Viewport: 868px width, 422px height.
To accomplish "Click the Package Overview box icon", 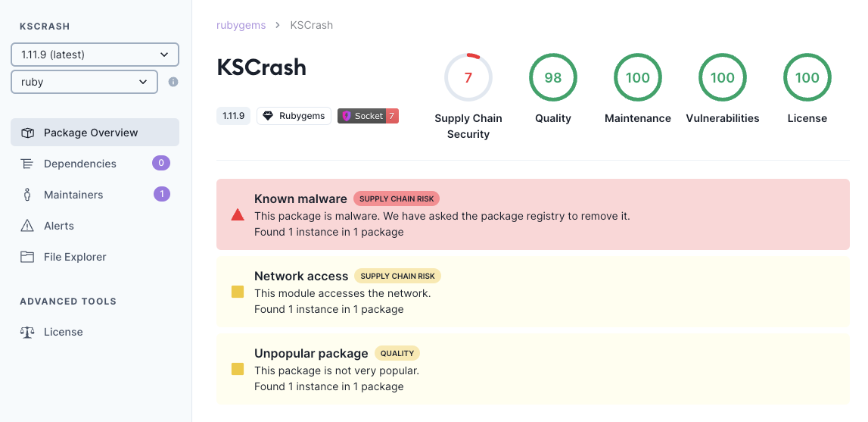I will pyautogui.click(x=27, y=133).
